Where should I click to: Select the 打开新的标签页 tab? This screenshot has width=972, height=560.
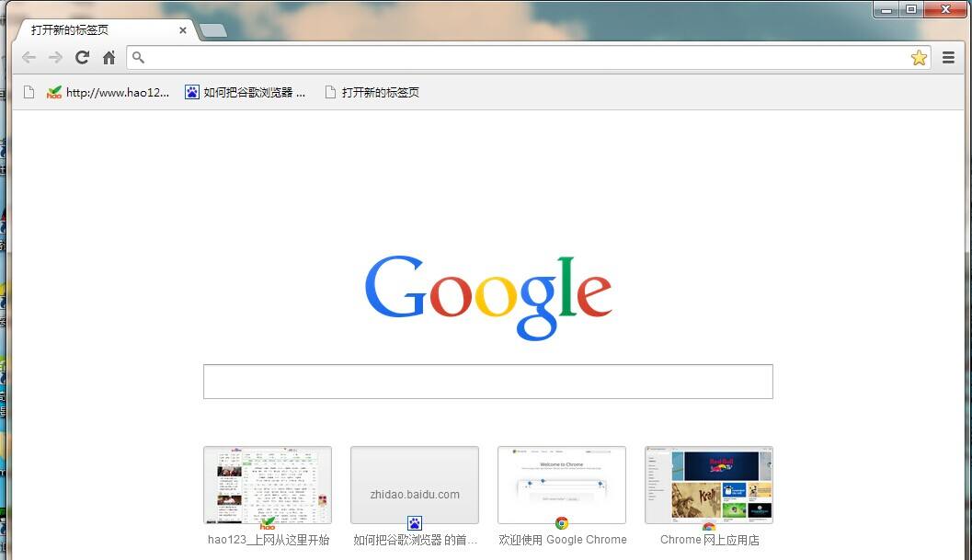(106, 29)
